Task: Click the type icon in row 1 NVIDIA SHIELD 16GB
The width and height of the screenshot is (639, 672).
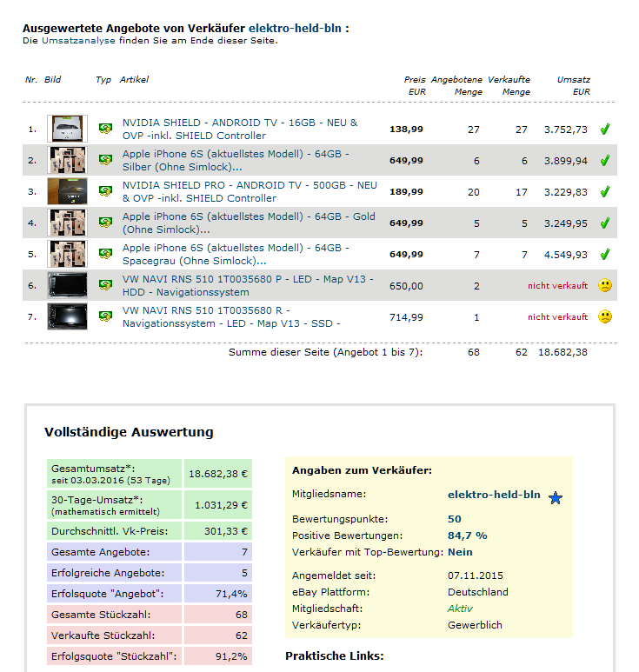Action: click(x=105, y=128)
